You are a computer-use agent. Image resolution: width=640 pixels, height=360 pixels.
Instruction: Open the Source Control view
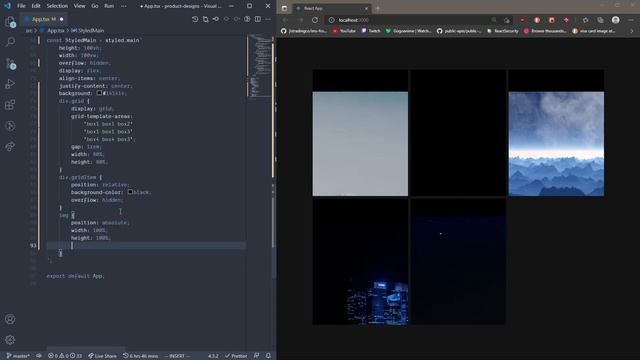[10, 63]
